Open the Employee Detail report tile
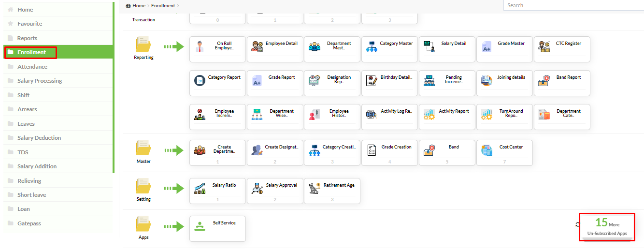Screen dimensions: 644x251 [x=275, y=49]
